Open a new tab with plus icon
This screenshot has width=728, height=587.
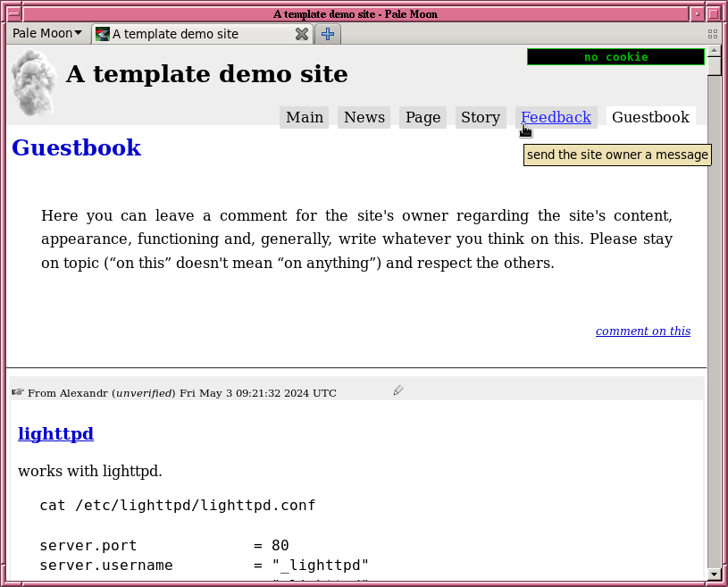328,34
